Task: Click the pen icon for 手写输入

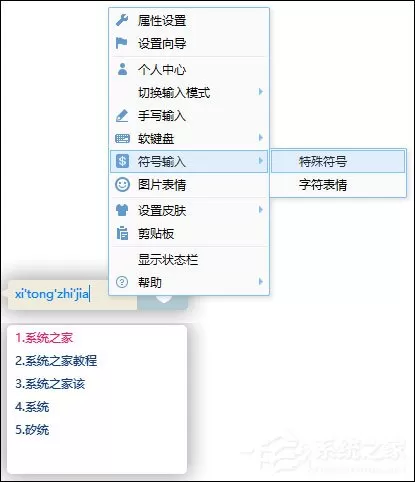Action: point(122,116)
